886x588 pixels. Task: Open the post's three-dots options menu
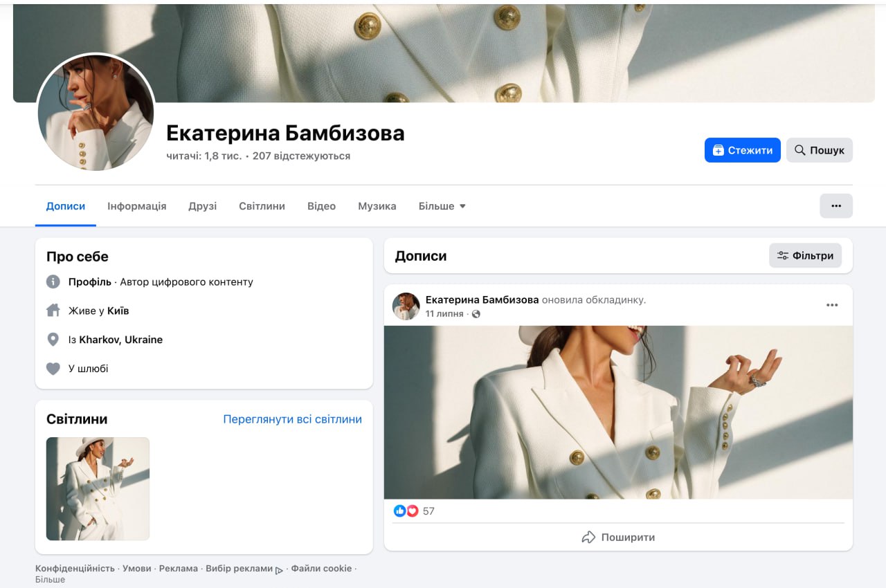[832, 305]
